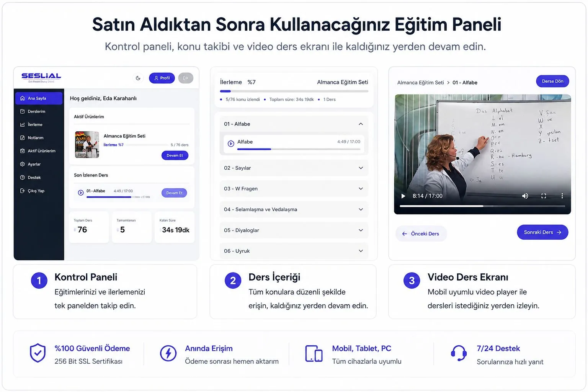
Task: Go to Sonraki Ders
Action: (542, 232)
